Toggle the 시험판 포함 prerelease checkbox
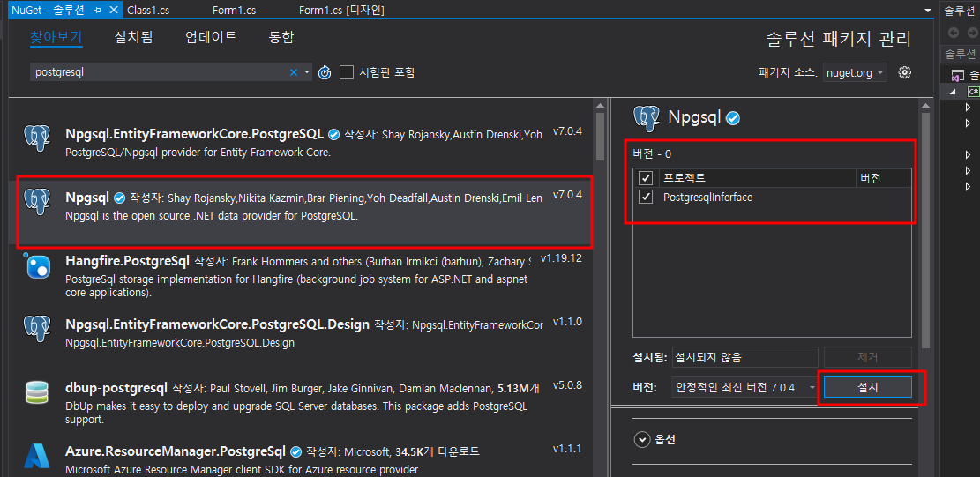 [347, 72]
